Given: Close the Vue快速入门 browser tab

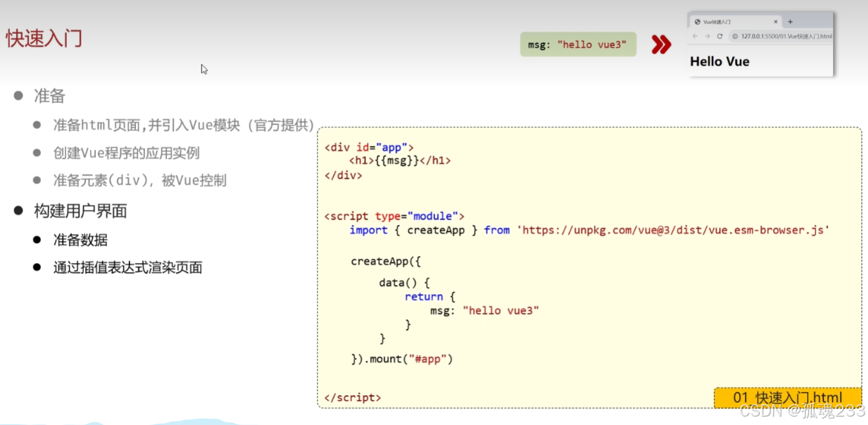Looking at the screenshot, I should (775, 21).
